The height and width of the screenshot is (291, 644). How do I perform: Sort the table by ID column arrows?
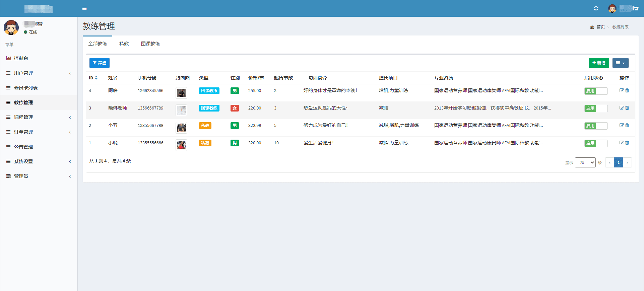point(96,78)
